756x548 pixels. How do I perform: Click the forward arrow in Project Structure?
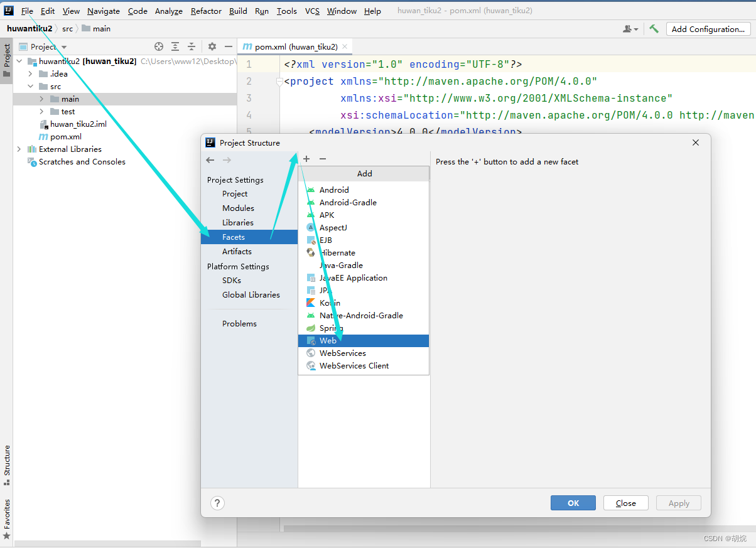tap(227, 160)
